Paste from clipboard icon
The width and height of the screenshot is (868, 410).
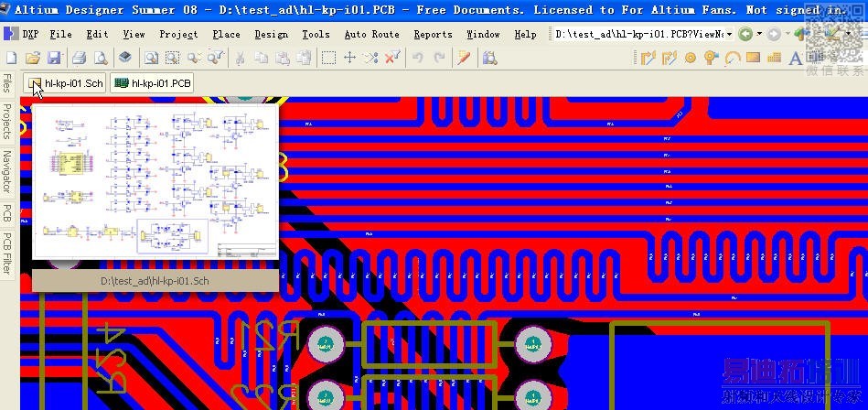tap(283, 58)
